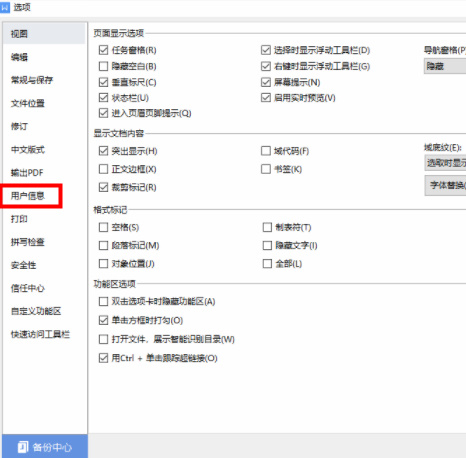Enable 双击选项卡时隐藏功能区(A) checkbox
Screen dimensions: 466x458
103,301
